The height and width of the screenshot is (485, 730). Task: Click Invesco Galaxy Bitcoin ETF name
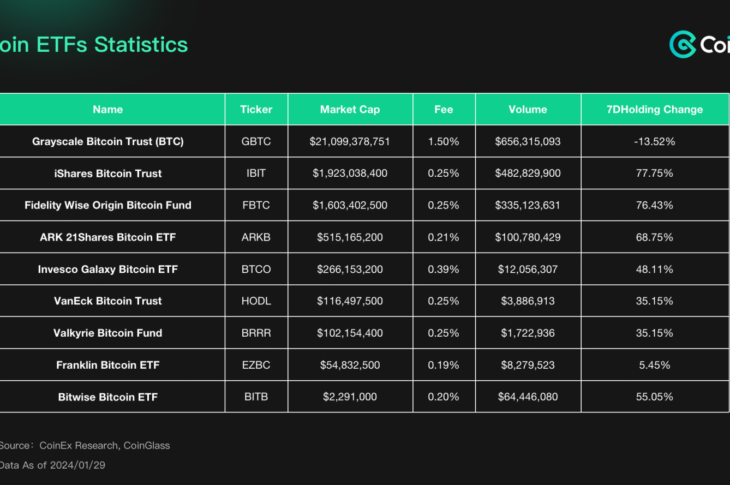108,269
